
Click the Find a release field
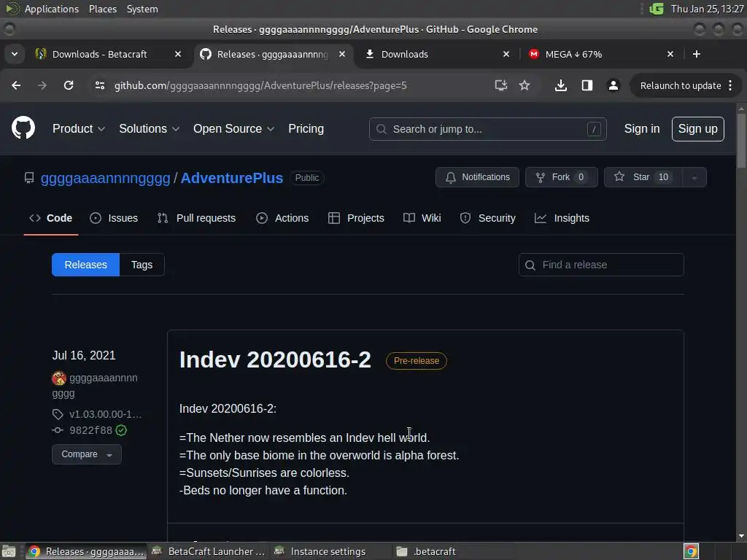point(601,265)
